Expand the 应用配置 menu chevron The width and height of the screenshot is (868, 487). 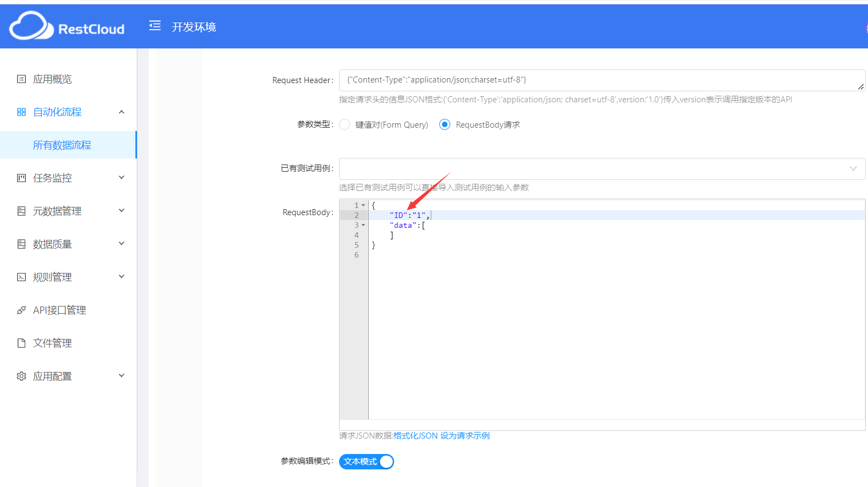122,376
